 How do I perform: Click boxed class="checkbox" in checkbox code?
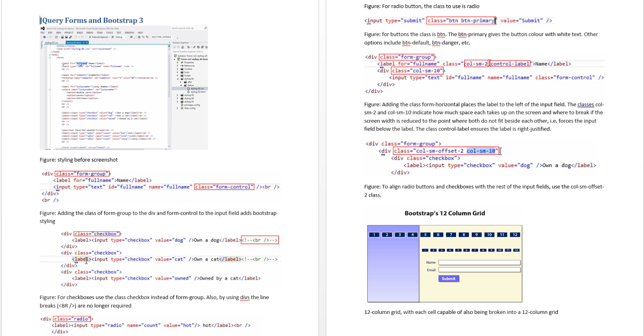click(97, 234)
